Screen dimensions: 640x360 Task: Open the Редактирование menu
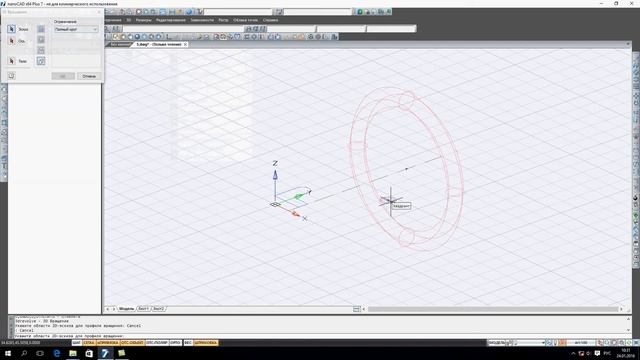171,20
